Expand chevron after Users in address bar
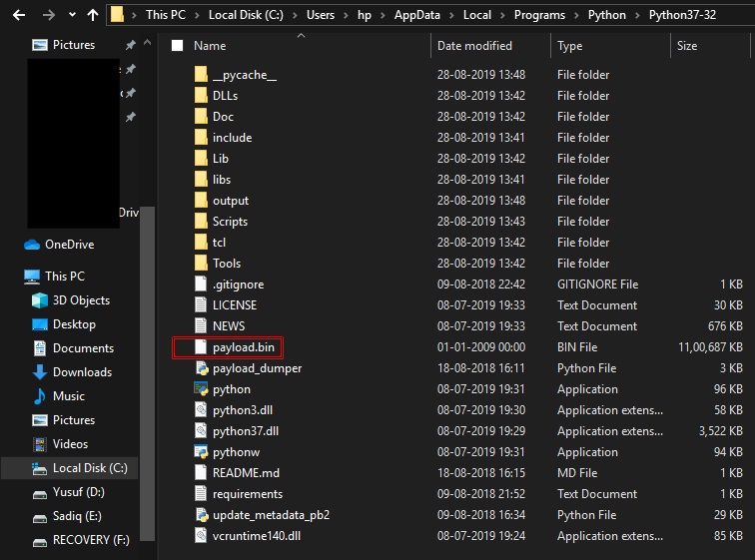Screen dimensions: 755x560 [346, 15]
